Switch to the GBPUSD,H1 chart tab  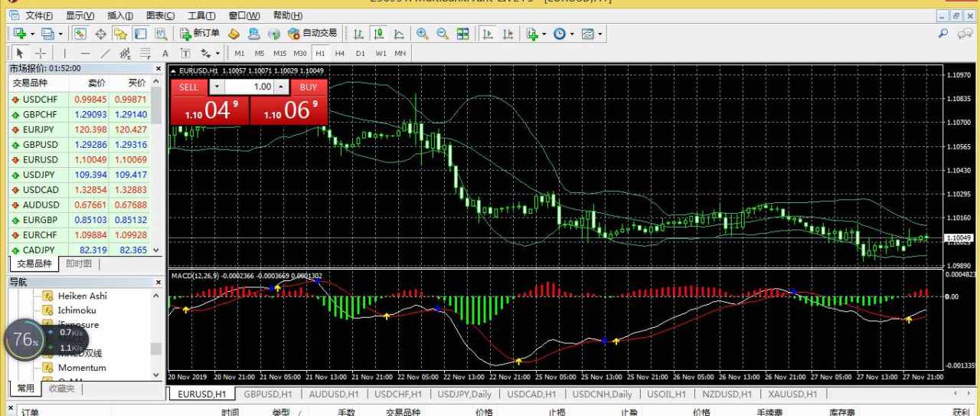(x=267, y=394)
